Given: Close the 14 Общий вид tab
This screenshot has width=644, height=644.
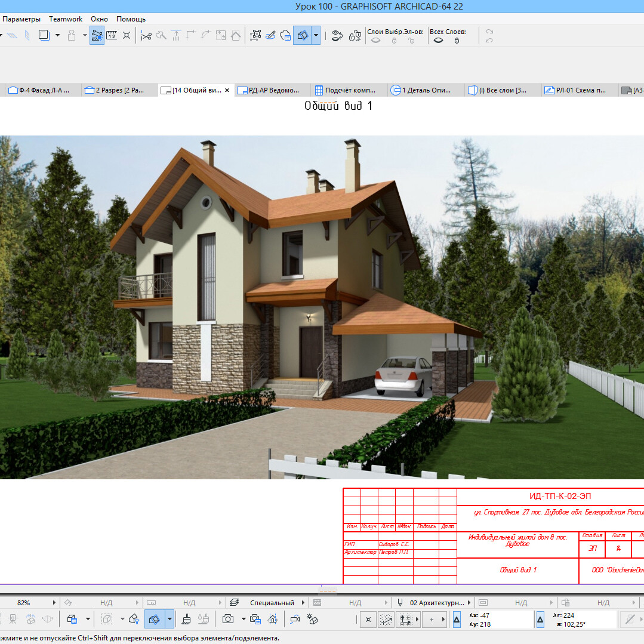Looking at the screenshot, I should click(x=227, y=91).
